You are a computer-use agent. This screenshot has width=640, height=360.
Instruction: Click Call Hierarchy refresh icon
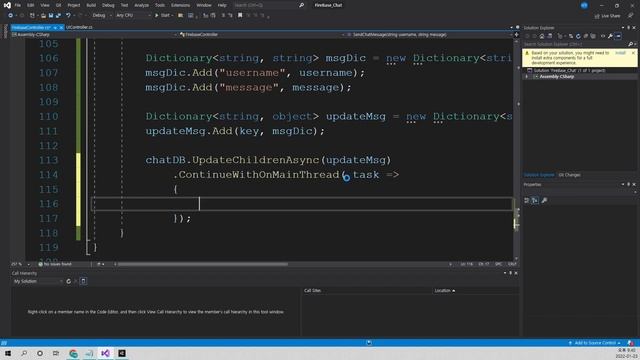coord(69,281)
